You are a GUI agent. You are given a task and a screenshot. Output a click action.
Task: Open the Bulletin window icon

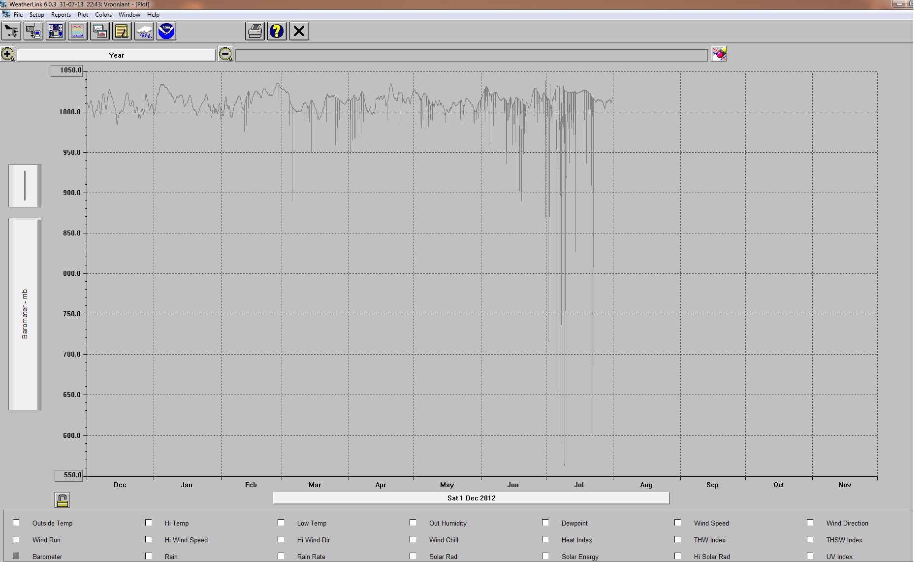(55, 31)
